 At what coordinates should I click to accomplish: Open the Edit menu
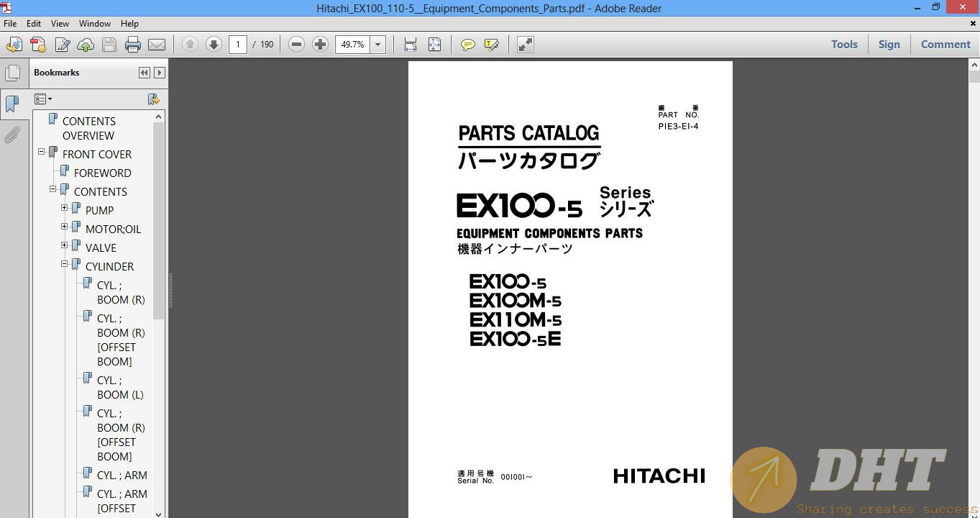click(x=34, y=24)
